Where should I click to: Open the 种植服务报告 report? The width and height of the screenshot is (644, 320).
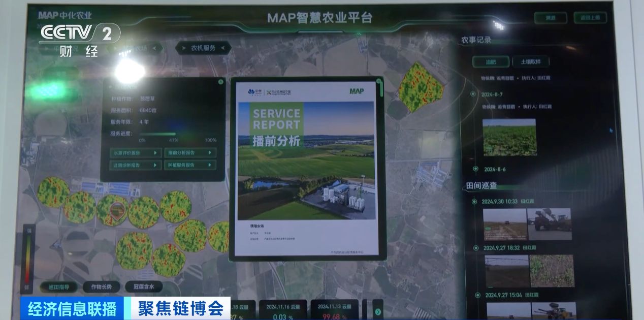190,165
